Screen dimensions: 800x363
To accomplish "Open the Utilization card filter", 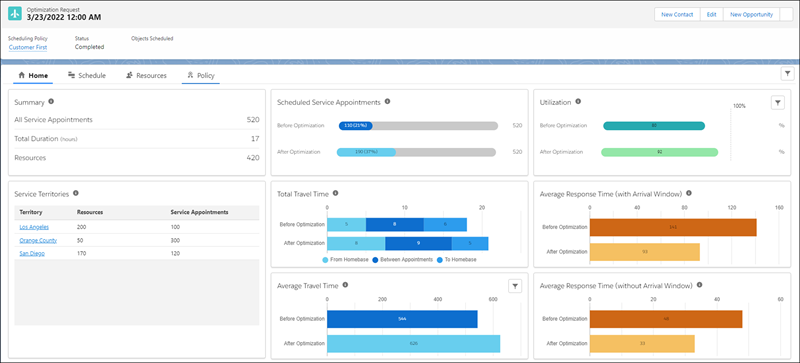I will tap(777, 103).
